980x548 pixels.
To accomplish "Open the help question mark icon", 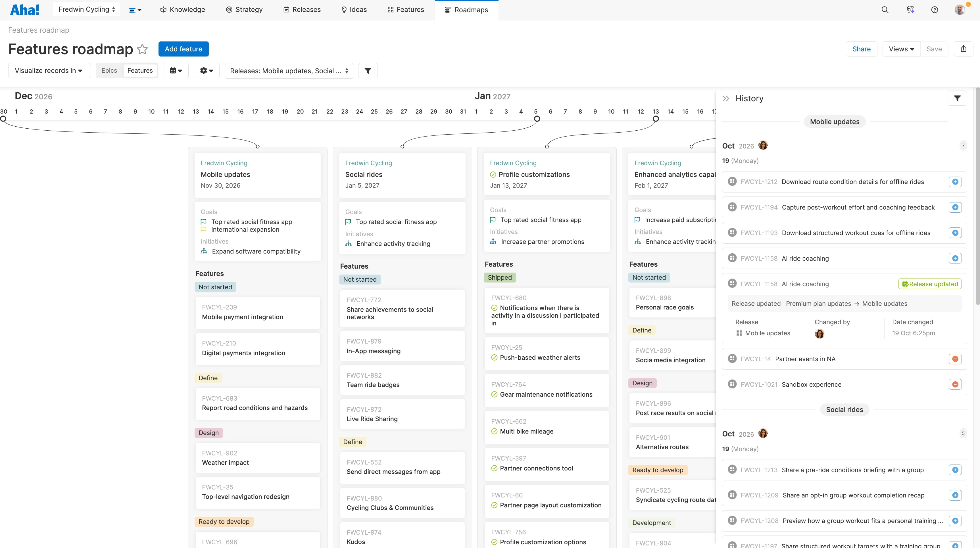I will click(935, 9).
